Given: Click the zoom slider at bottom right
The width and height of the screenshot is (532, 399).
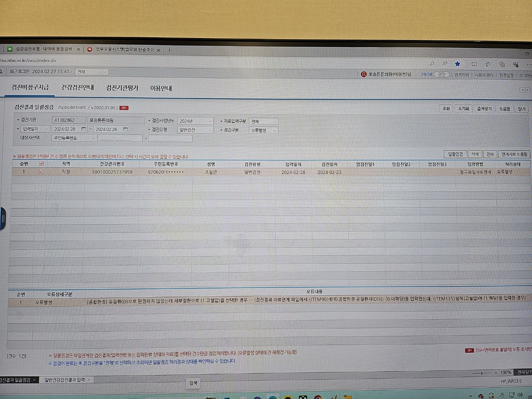Looking at the screenshot, I should (481, 373).
